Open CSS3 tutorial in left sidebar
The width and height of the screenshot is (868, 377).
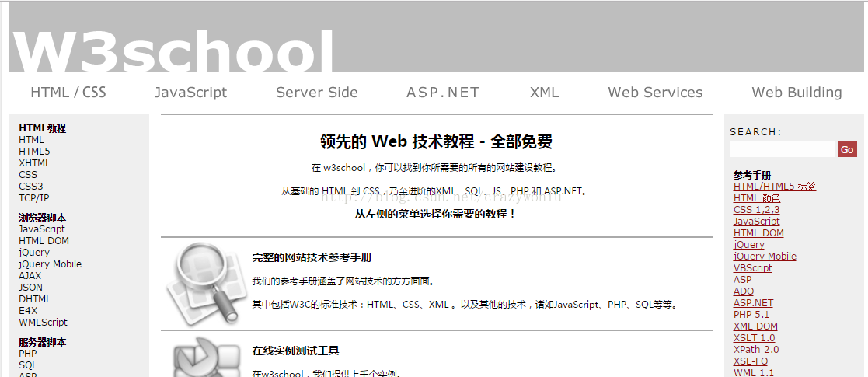pyautogui.click(x=30, y=187)
